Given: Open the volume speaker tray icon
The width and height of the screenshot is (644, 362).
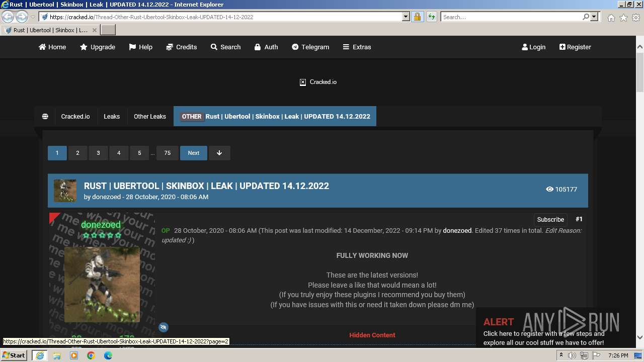Looking at the screenshot, I should (x=572, y=355).
